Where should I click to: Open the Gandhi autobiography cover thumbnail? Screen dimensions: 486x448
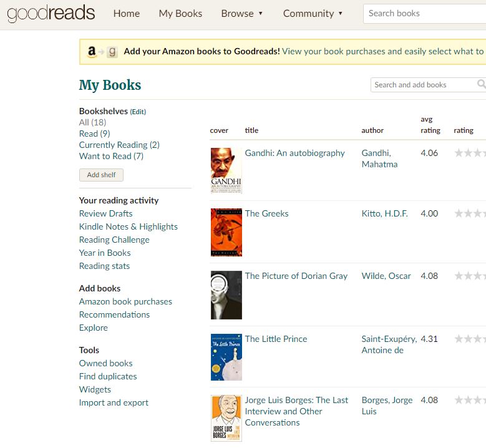(x=226, y=170)
